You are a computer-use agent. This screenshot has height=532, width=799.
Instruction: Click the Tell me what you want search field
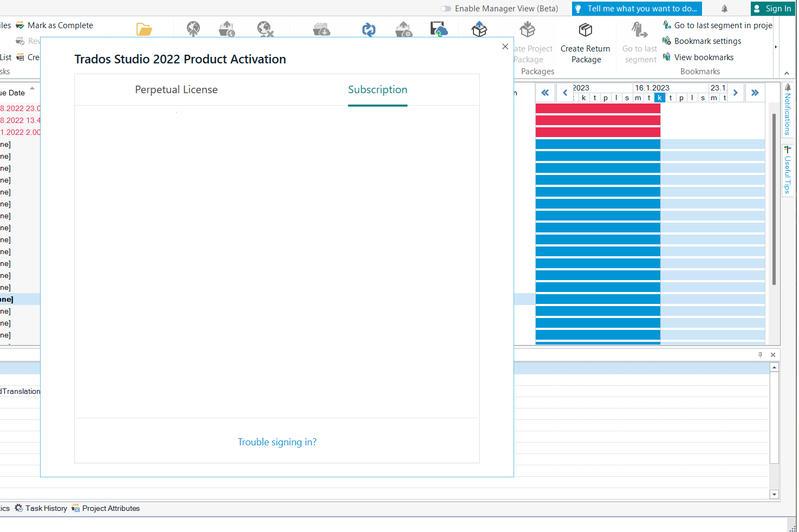pos(636,8)
